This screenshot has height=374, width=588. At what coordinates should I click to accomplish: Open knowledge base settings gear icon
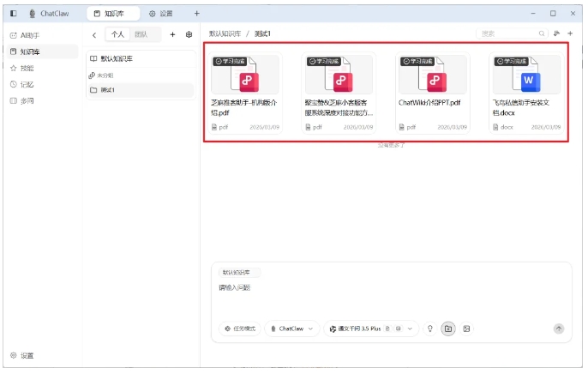click(189, 34)
